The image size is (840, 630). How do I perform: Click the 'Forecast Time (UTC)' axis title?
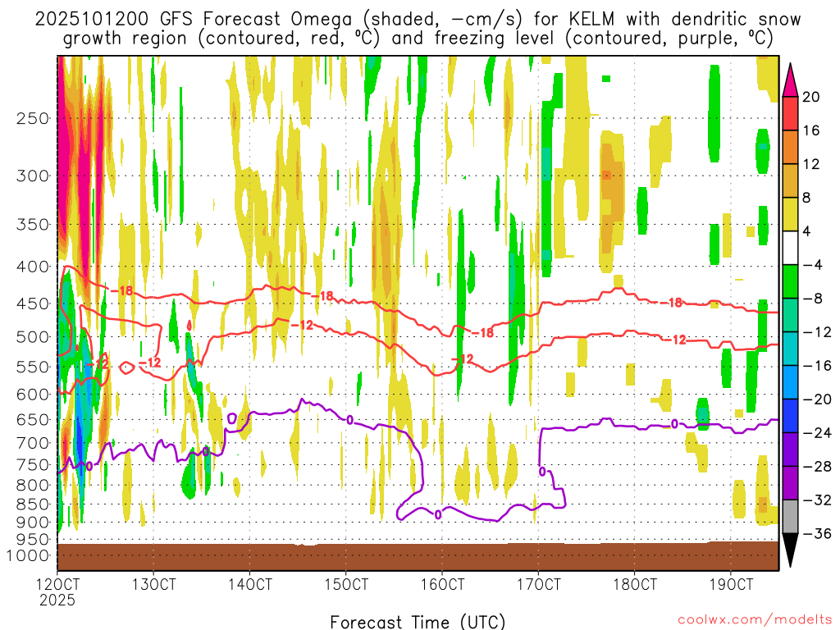tap(418, 622)
